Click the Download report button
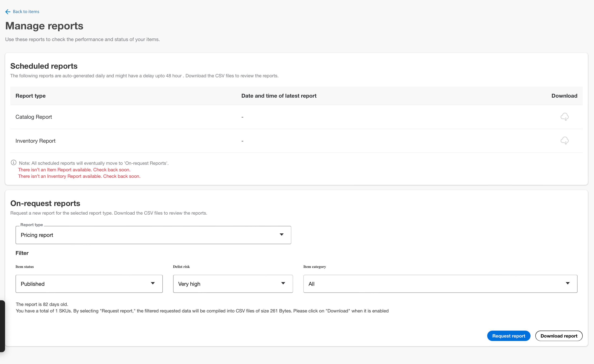Screen dimensions: 594x364 pos(559,336)
